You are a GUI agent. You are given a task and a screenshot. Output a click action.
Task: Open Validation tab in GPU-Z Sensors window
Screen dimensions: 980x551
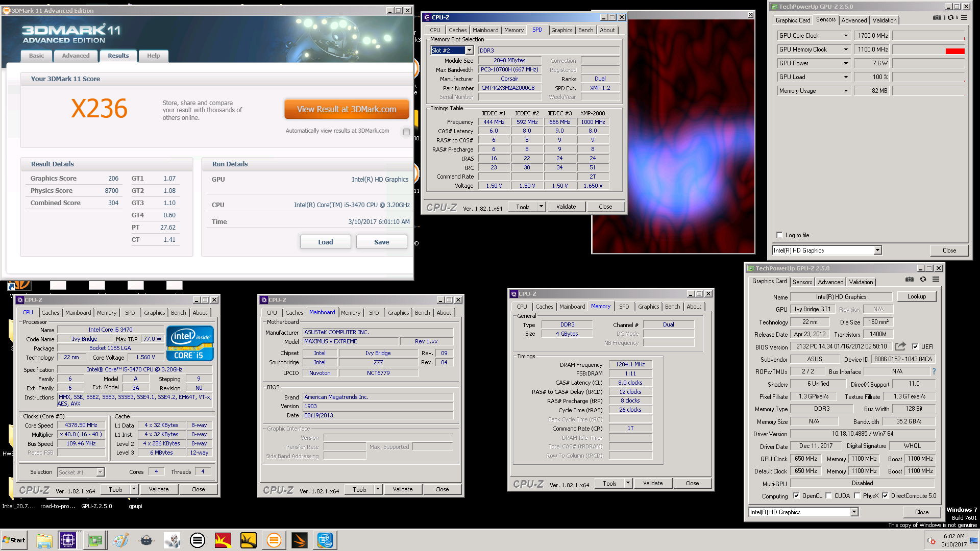tap(884, 20)
